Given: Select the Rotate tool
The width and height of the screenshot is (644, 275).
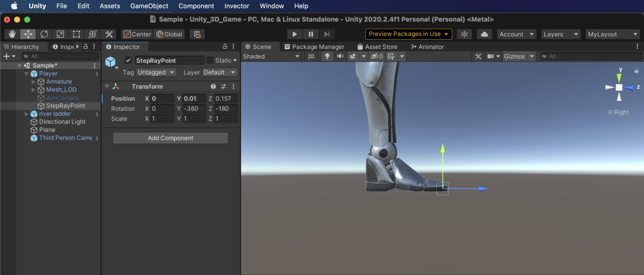Looking at the screenshot, I should point(44,34).
